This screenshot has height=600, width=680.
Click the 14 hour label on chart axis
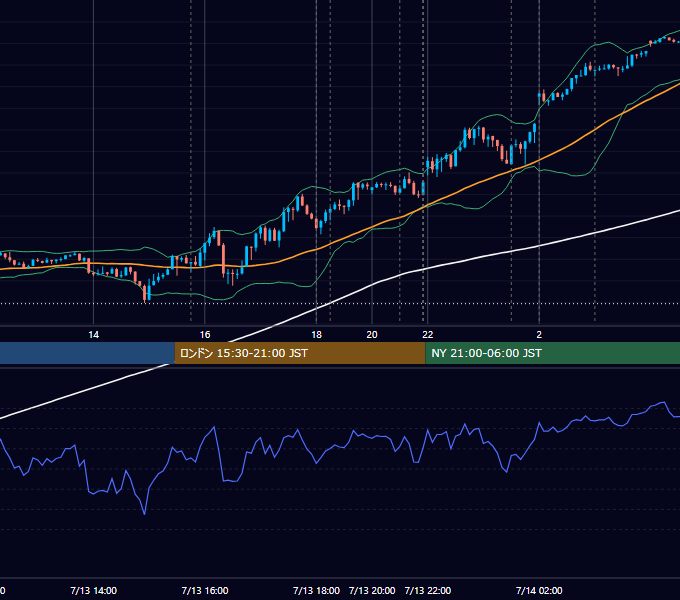tap(94, 335)
